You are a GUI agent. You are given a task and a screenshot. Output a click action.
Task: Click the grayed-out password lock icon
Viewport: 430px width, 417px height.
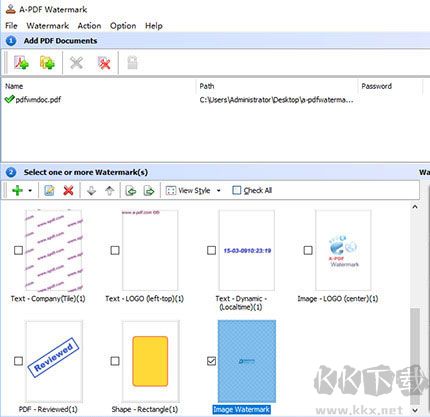point(132,63)
